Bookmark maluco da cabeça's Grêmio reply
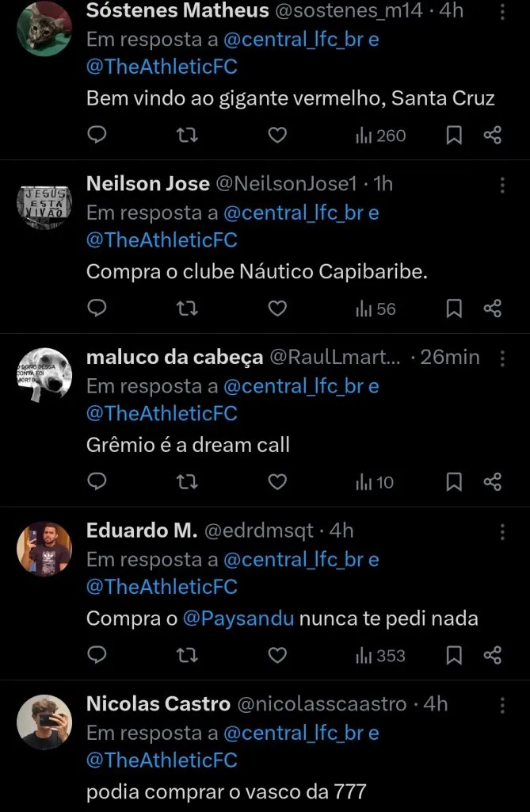This screenshot has height=812, width=530. point(454,481)
